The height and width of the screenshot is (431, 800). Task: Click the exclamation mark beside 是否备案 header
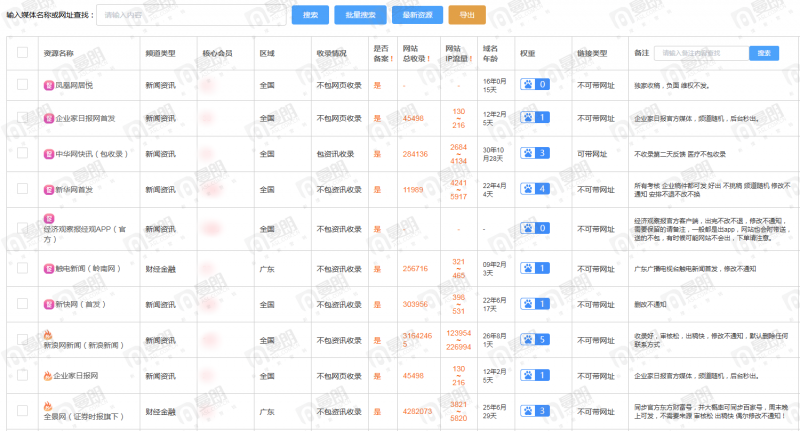tap(391, 59)
